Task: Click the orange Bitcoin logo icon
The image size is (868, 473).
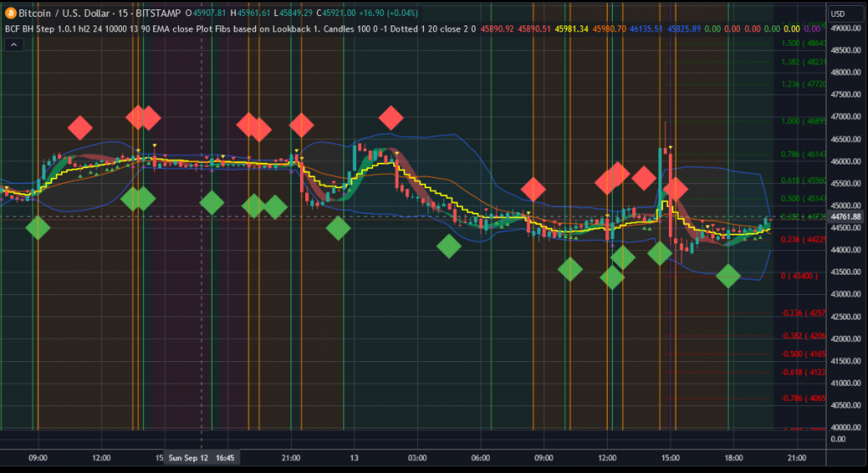Action: coord(10,14)
